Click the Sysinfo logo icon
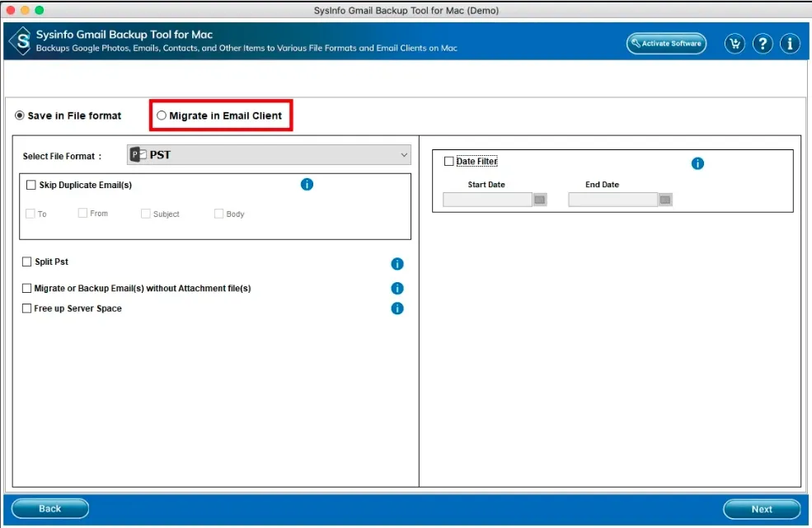812x528 pixels. (21, 41)
